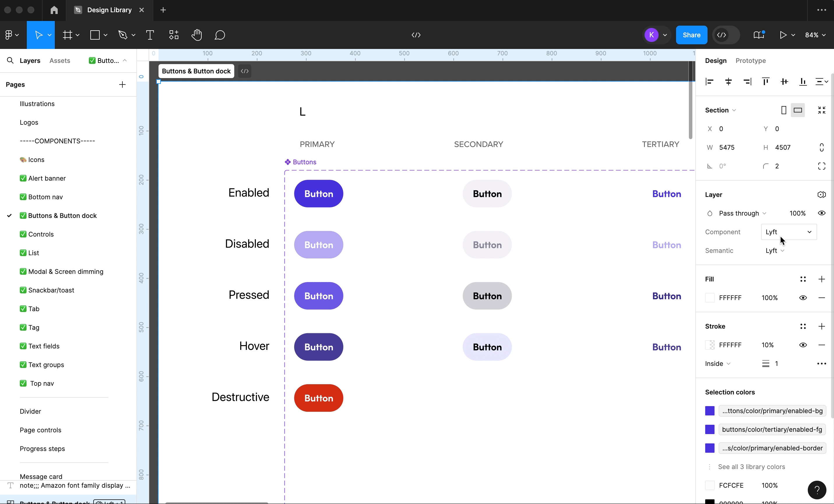
Task: Hide the FFFFFF fill layer
Action: pyautogui.click(x=803, y=298)
